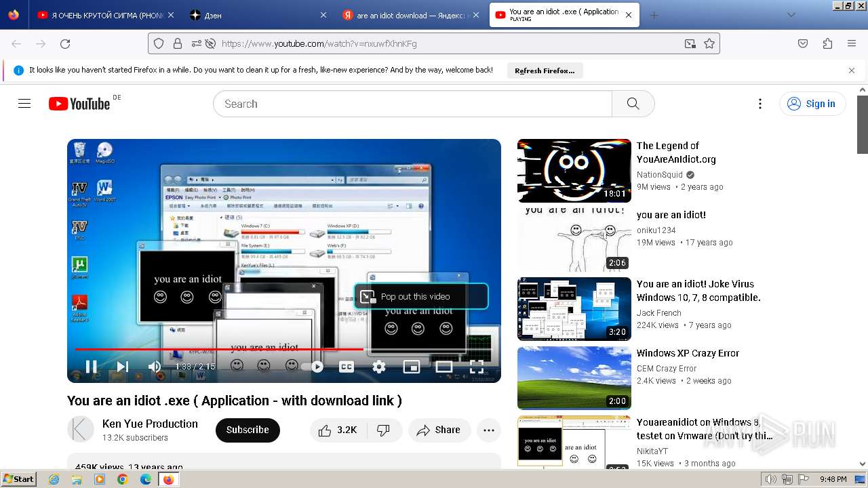Viewport: 868px width, 488px height.
Task: Open 'The Legend of YouAreAnIdiot.org' thumbnail
Action: point(574,171)
